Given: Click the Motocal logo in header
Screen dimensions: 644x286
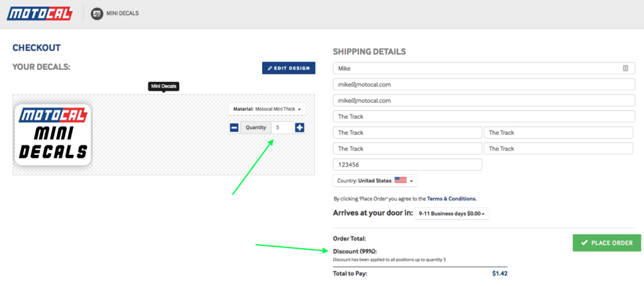Looking at the screenshot, I should pyautogui.click(x=40, y=13).
